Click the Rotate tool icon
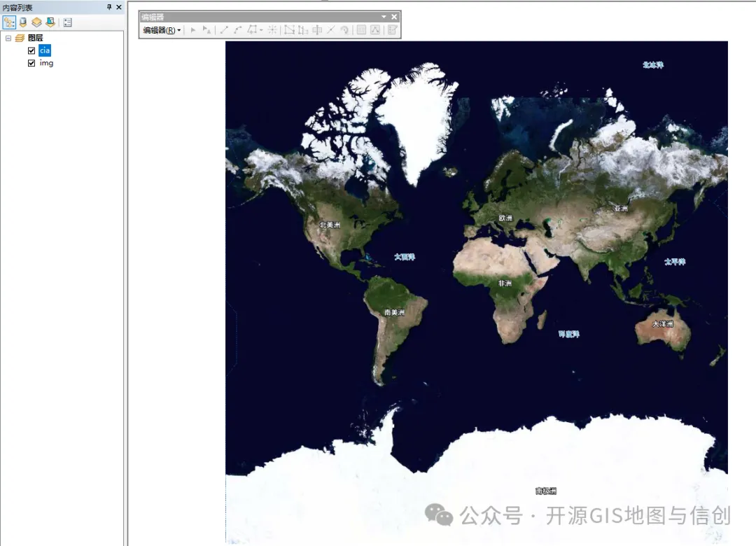Viewport: 756px width, 546px height. coord(344,30)
